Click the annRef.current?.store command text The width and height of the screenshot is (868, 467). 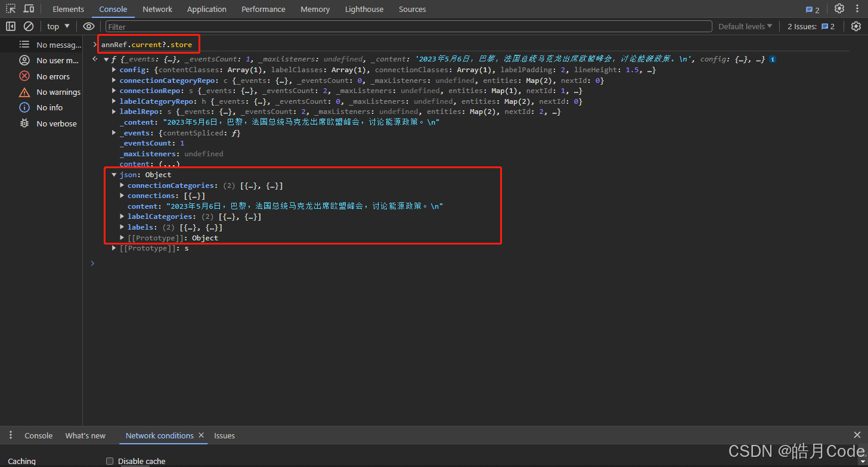point(147,45)
